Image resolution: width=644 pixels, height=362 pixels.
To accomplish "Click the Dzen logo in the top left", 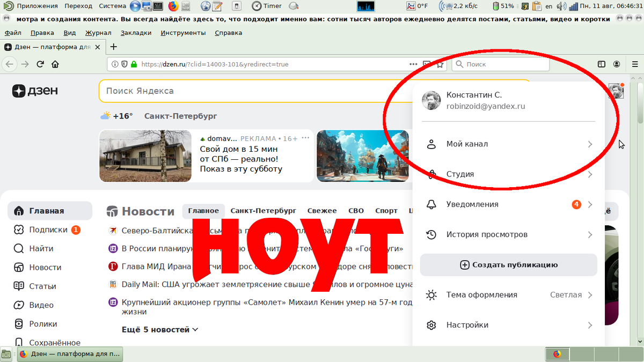I will pos(35,91).
